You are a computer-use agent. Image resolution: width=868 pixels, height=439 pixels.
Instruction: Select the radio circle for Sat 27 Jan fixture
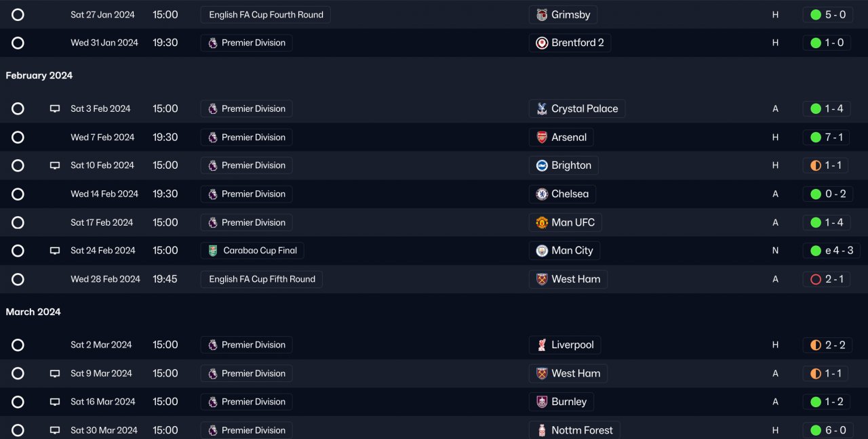(x=18, y=15)
